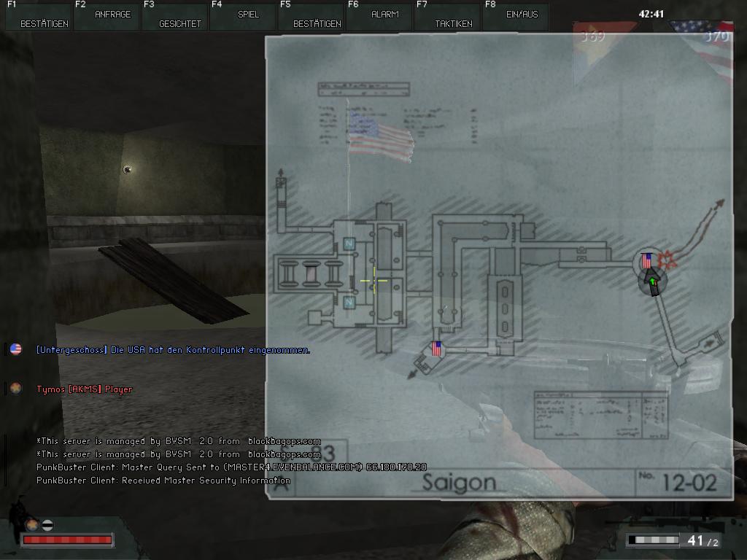Click the PunkBuster Master Query Sent line
Viewport: 747px width, 560px height.
231,467
